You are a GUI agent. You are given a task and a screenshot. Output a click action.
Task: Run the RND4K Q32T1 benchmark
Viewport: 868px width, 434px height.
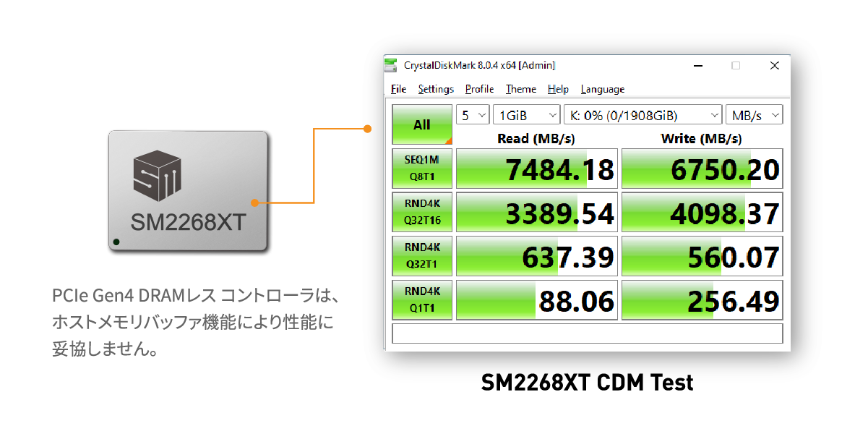pos(422,256)
